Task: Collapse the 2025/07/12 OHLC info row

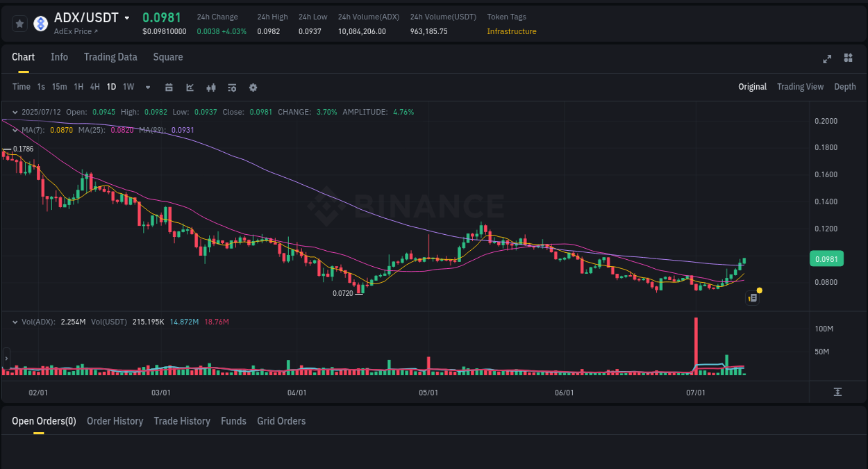Action: tap(15, 112)
